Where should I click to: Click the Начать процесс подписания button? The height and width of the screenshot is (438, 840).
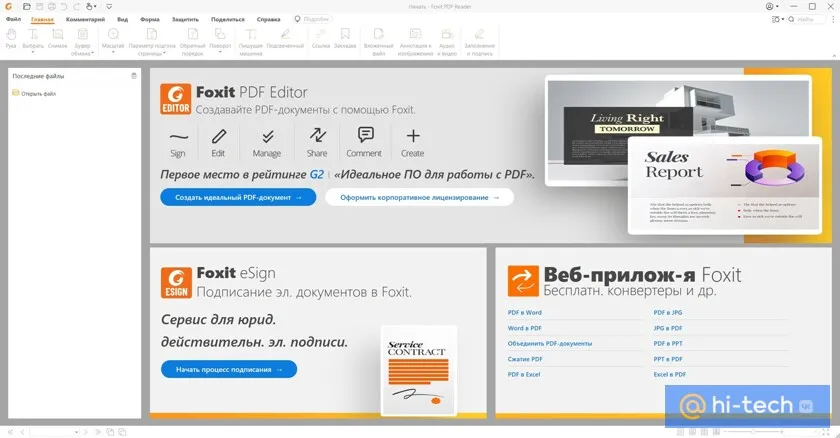click(x=229, y=369)
